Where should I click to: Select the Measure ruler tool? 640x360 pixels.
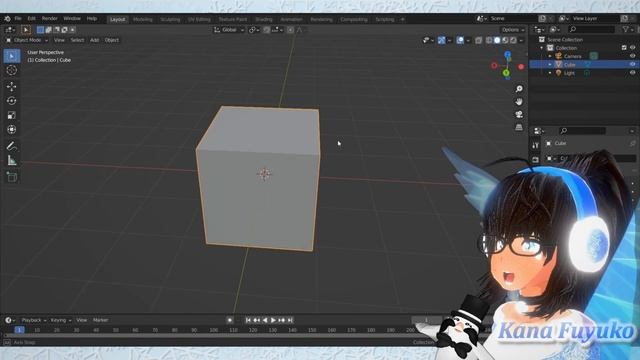tap(12, 160)
